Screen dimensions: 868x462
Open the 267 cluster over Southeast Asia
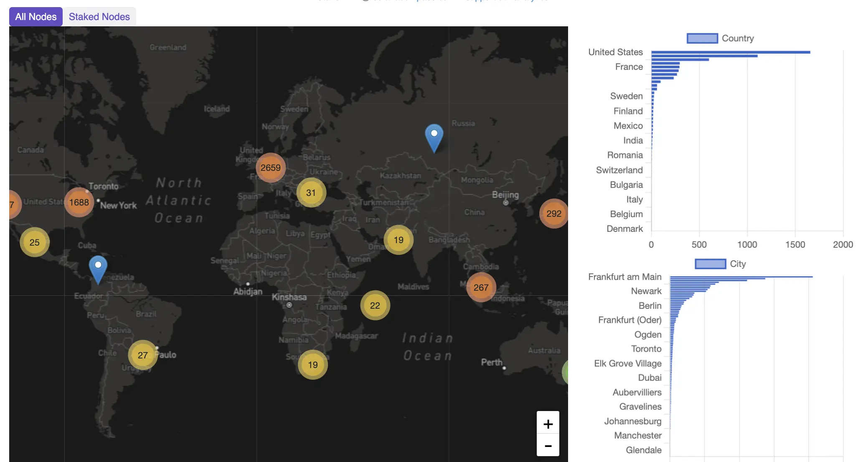[481, 287]
